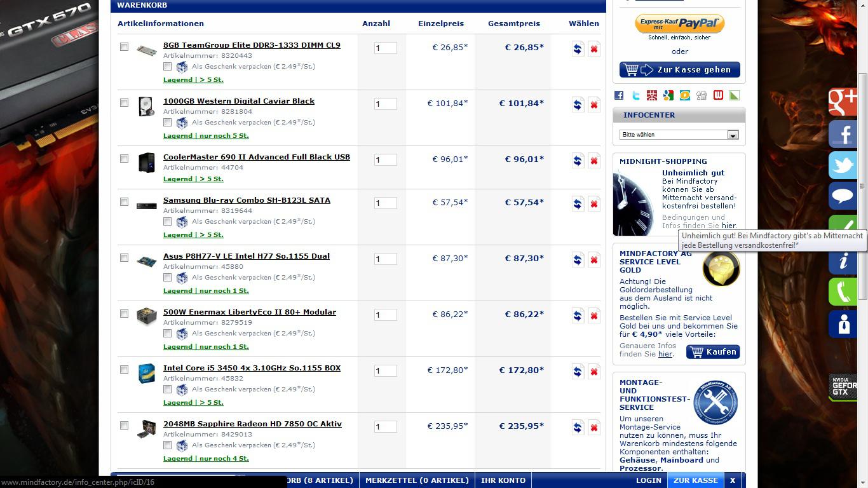Click the Western Digital hard drive thumbnail

146,106
